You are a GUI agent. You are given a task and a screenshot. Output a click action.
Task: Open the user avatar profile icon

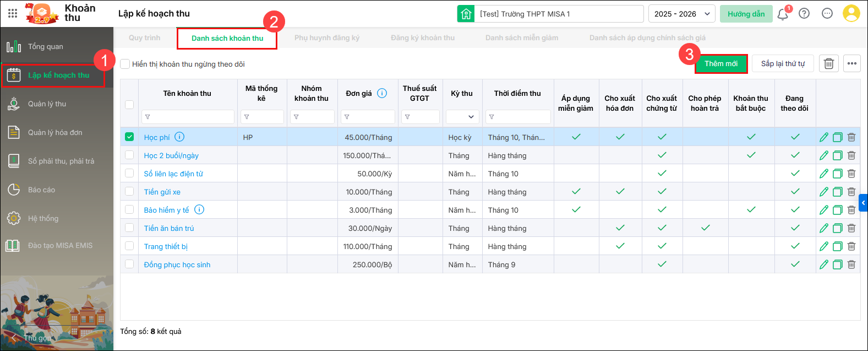(x=851, y=14)
